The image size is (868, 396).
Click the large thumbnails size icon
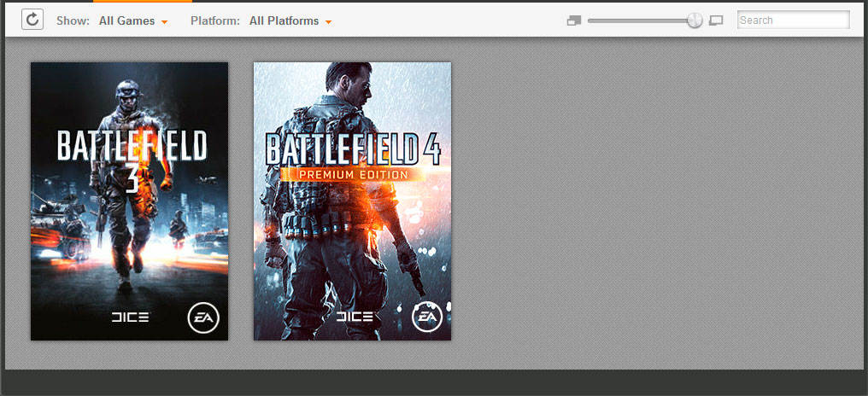[x=716, y=20]
